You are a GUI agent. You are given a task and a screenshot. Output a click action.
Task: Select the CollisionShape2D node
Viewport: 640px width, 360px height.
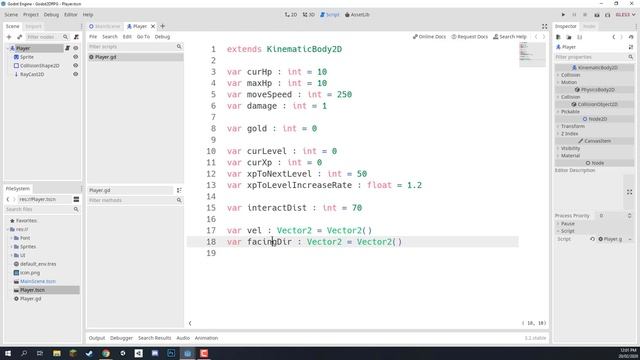40,66
